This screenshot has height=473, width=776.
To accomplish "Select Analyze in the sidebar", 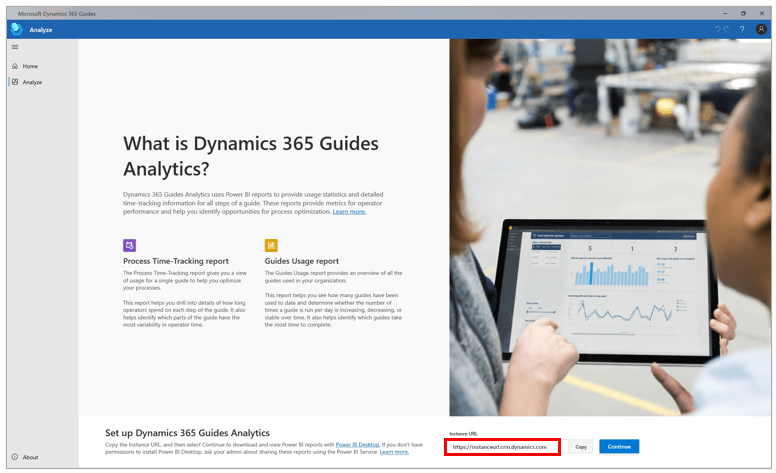I will point(32,82).
